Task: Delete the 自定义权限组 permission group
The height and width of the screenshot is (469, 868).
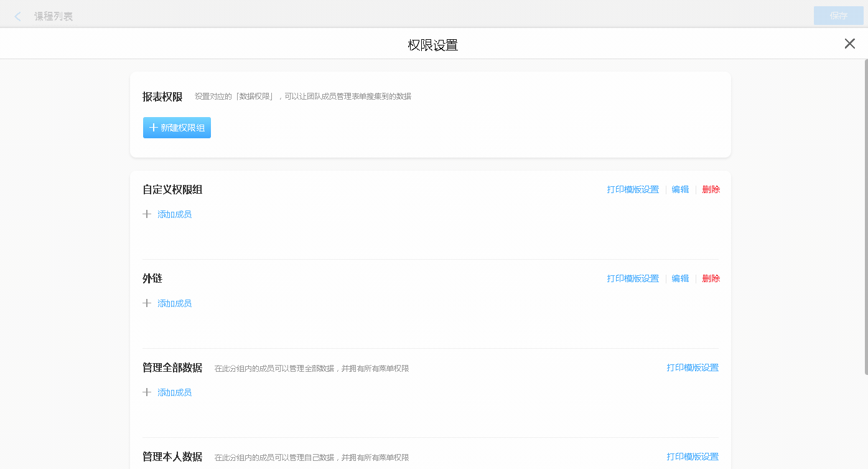Action: [711, 189]
